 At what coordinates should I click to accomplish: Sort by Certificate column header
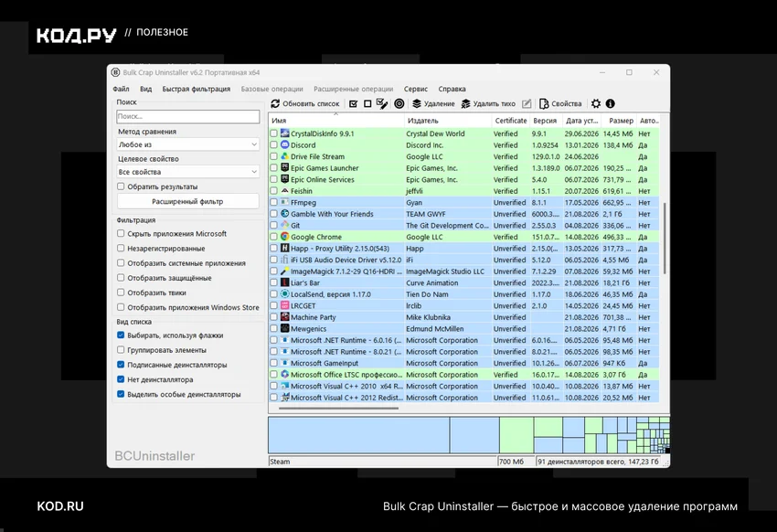511,121
